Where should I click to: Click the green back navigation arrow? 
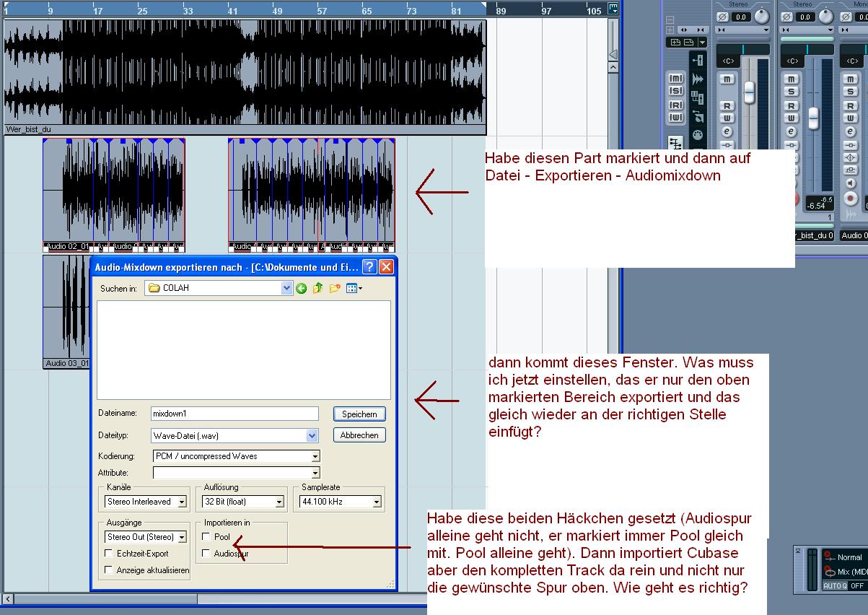coord(302,289)
